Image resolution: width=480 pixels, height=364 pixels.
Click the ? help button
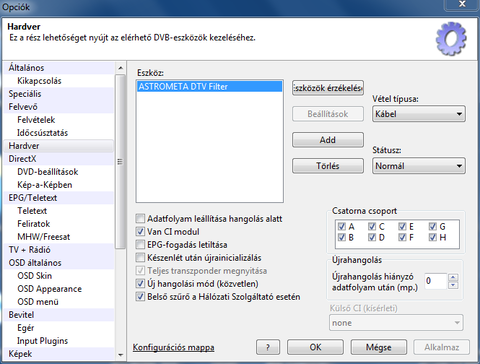click(x=268, y=347)
